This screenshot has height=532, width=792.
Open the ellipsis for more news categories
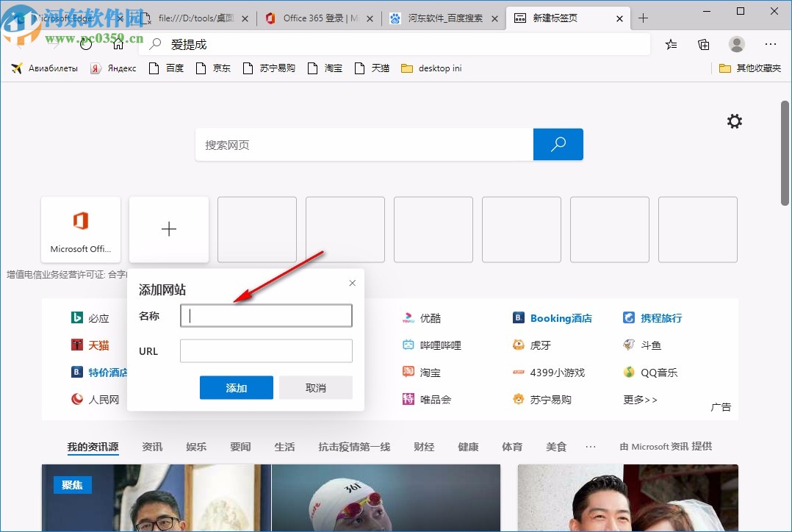point(591,446)
